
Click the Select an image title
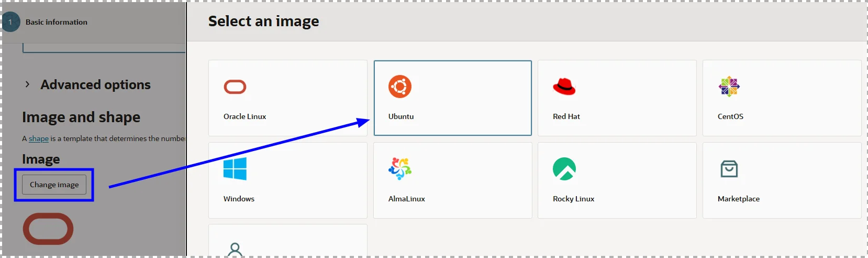263,21
